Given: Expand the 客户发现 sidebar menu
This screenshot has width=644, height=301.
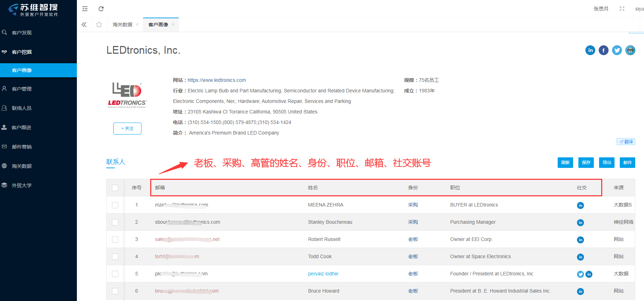Looking at the screenshot, I should coord(22,33).
